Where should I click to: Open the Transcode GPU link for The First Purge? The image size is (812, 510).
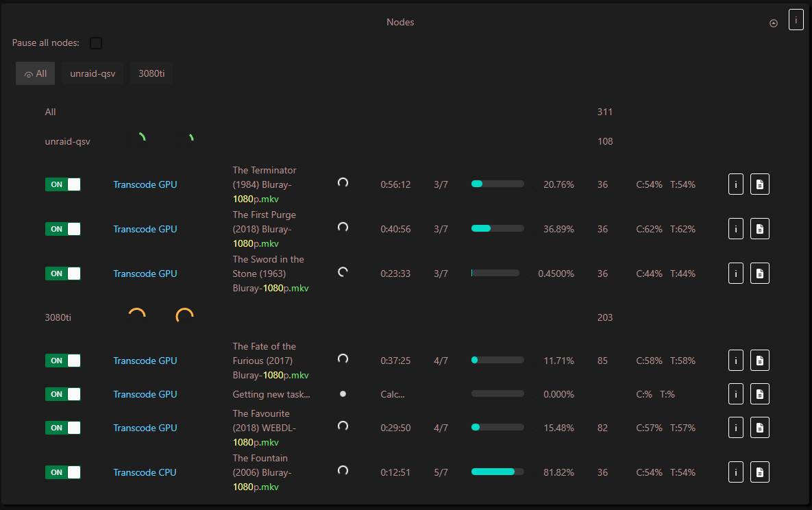coord(145,228)
